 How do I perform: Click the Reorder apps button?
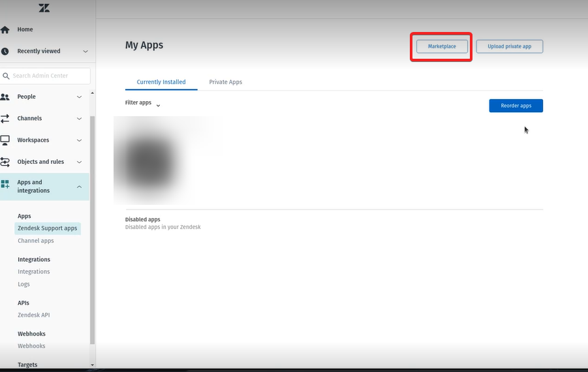tap(516, 106)
